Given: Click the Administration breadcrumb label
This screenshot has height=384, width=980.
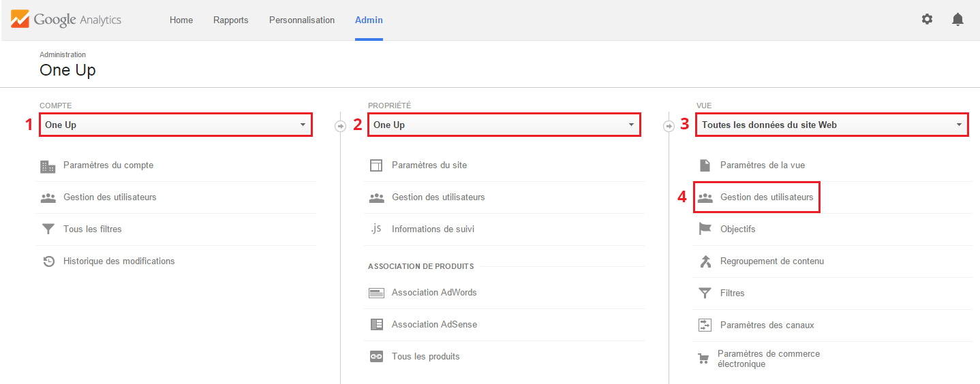Looking at the screenshot, I should pyautogui.click(x=63, y=54).
